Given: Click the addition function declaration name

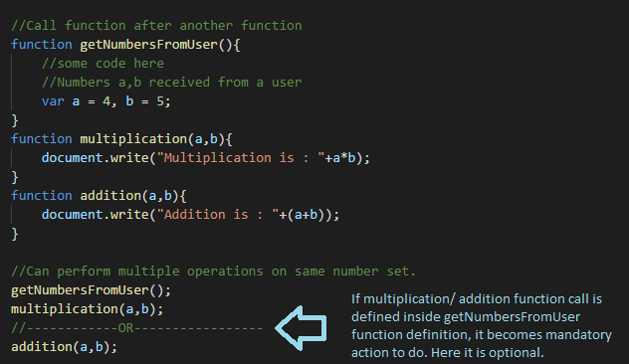Looking at the screenshot, I should pos(110,196).
